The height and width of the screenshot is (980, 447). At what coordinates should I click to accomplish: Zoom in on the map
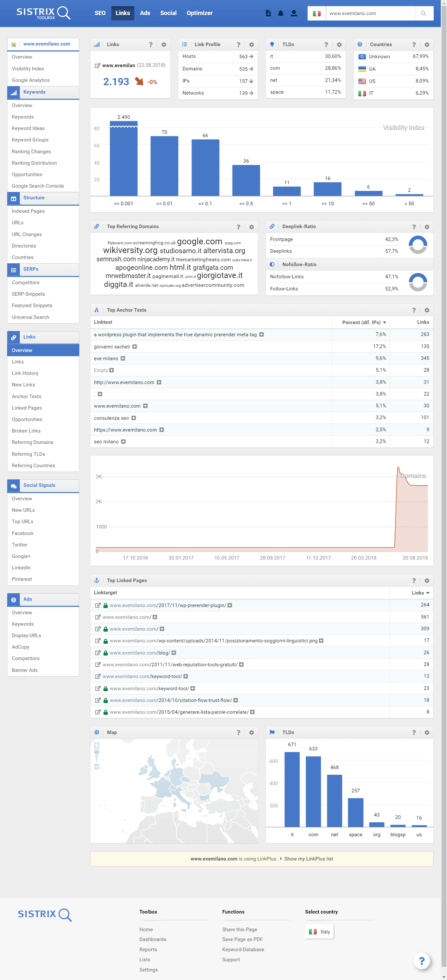(97, 745)
